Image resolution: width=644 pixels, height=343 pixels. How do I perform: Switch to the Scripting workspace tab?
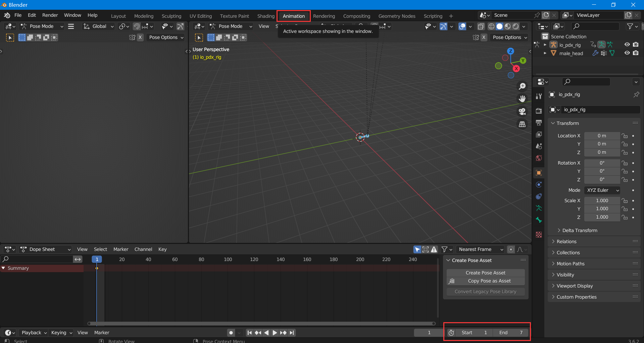tap(433, 16)
